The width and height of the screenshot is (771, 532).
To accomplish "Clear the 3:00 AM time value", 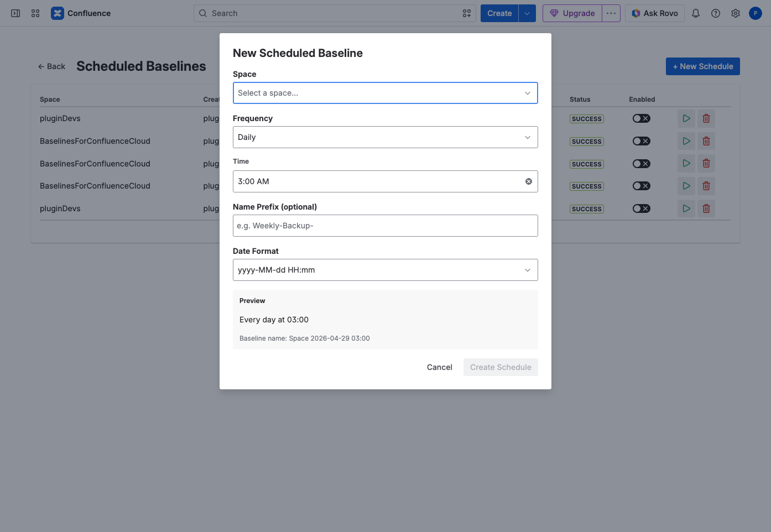I will (x=529, y=181).
